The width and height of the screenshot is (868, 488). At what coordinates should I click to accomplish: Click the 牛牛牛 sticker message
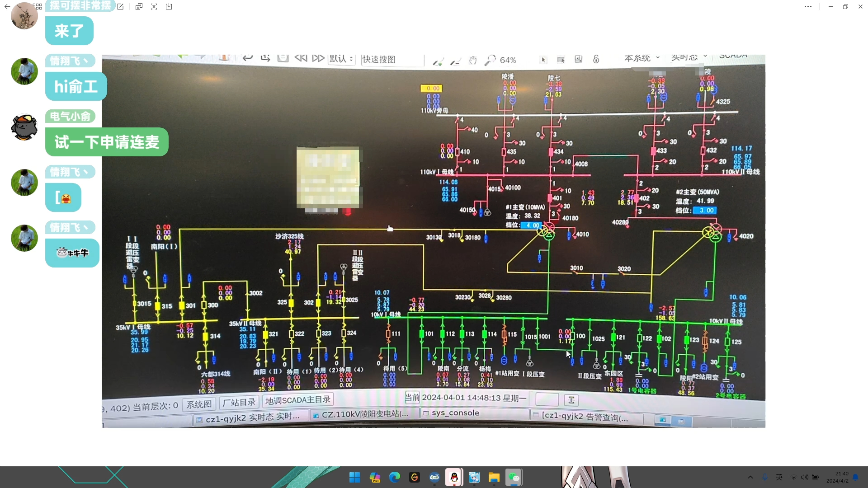[x=72, y=253]
